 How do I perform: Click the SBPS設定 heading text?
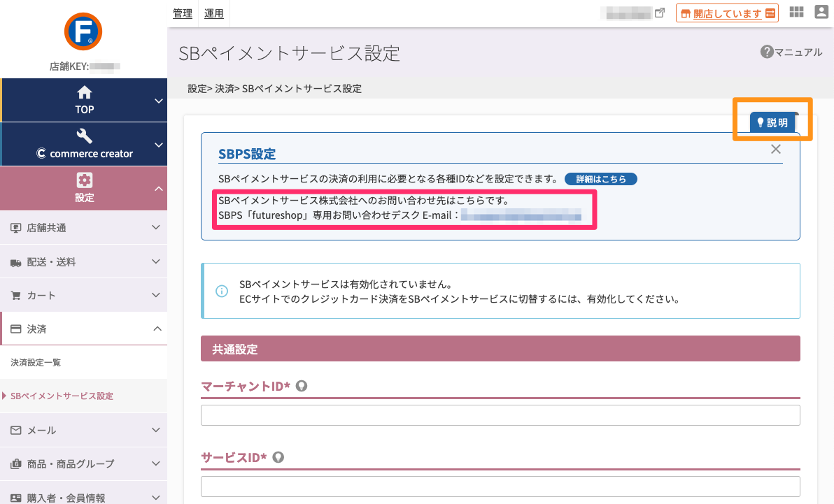[247, 154]
